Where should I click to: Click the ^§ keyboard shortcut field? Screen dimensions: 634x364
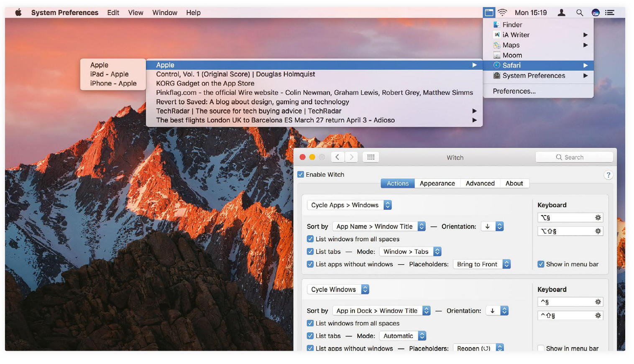click(570, 302)
